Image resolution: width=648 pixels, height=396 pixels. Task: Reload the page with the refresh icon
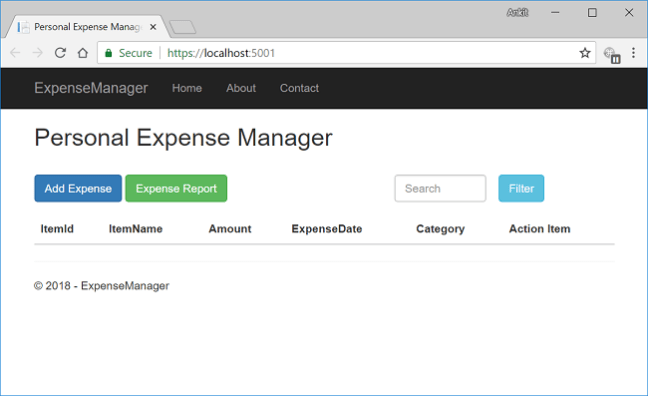60,53
